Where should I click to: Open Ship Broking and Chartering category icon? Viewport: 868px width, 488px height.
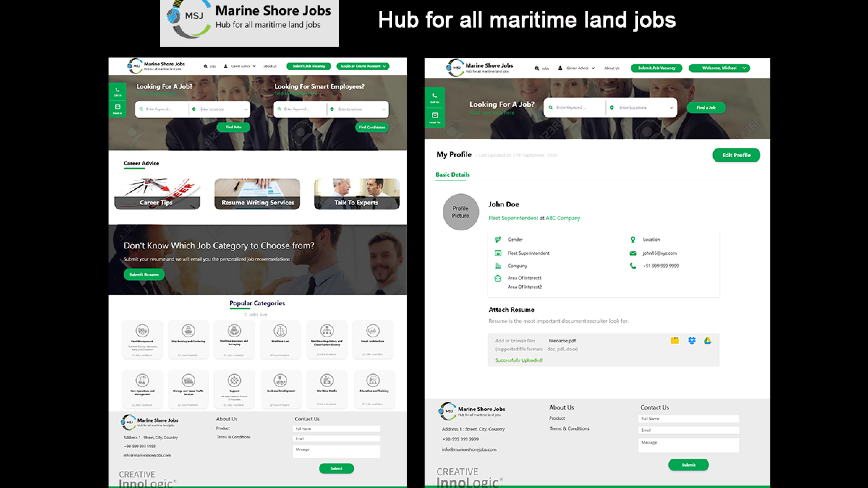(x=188, y=331)
